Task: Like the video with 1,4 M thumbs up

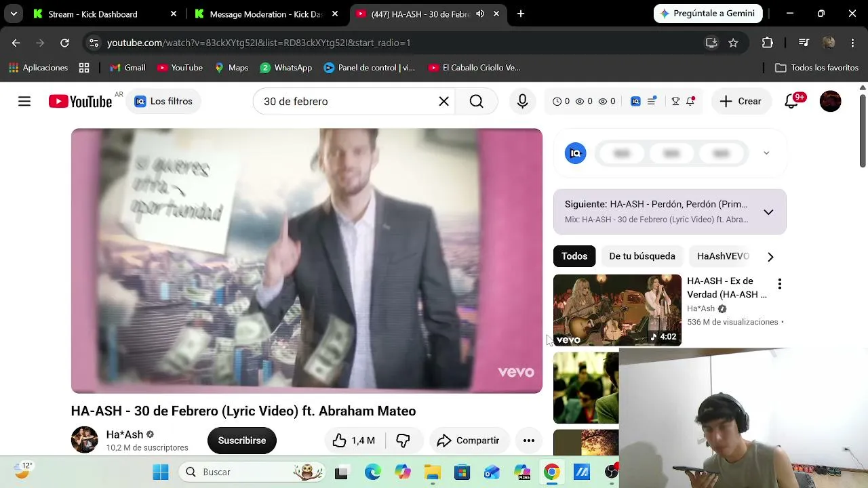Action: (x=354, y=441)
